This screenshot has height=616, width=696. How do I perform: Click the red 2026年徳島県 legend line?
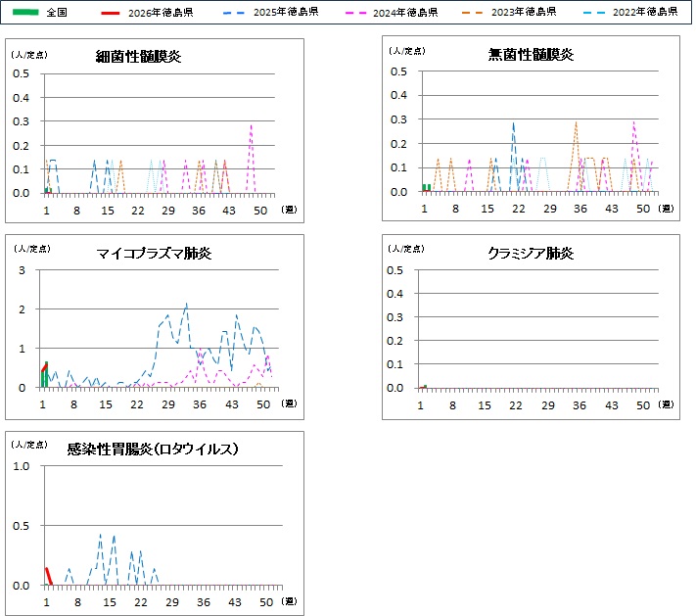pos(114,12)
